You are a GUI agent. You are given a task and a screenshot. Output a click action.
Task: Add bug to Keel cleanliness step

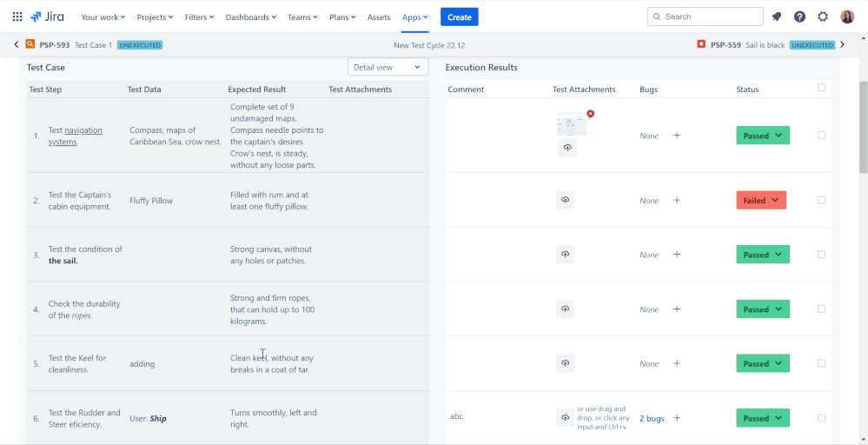[x=677, y=363]
